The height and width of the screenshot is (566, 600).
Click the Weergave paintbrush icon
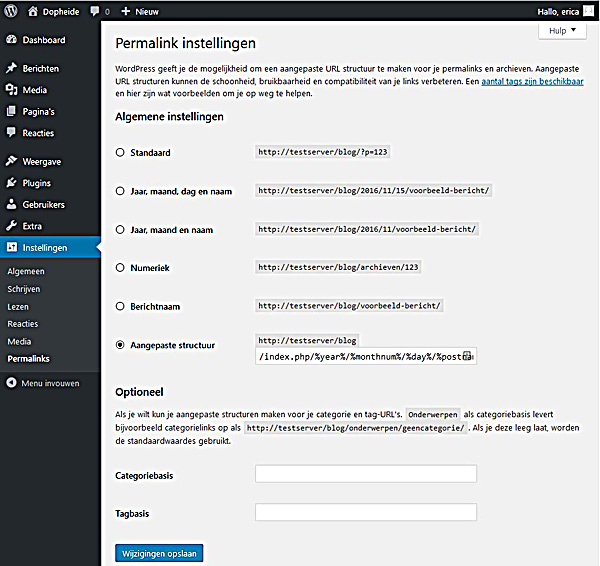point(11,161)
